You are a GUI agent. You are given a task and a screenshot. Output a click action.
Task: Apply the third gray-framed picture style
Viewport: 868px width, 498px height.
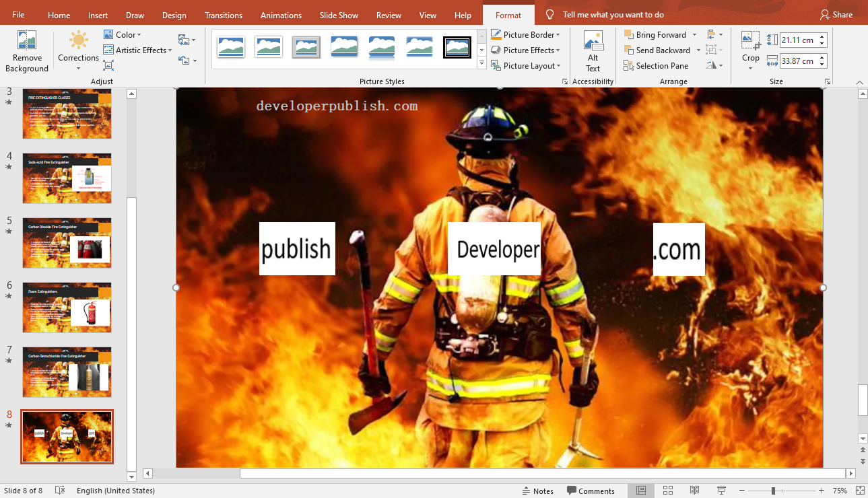[x=306, y=47]
